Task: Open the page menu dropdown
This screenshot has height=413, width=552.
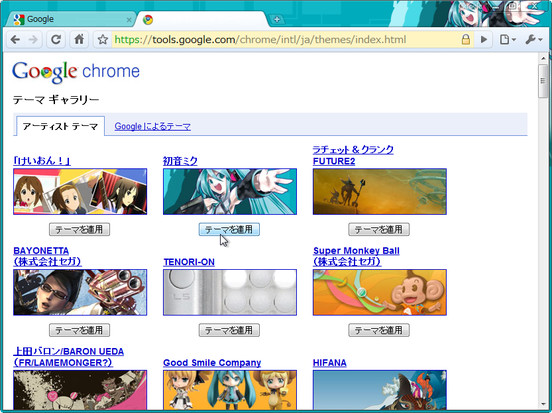Action: (x=508, y=39)
